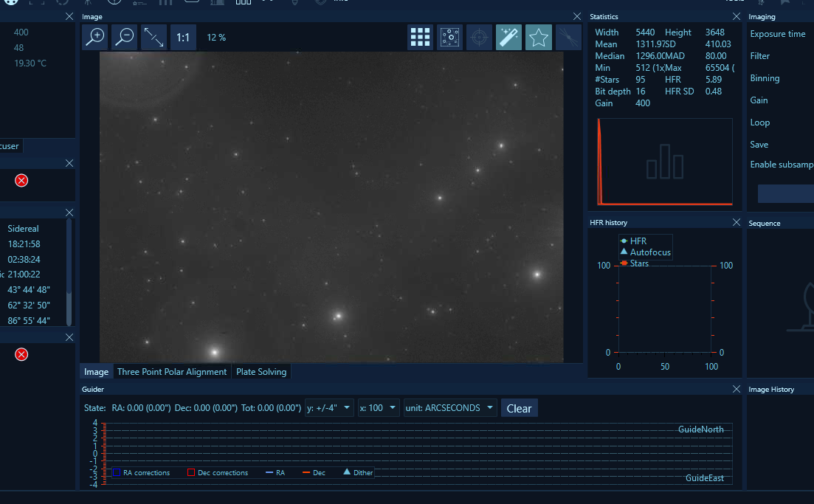Click the Loop label in Imaging
Screen dimensions: 814x504
point(760,122)
